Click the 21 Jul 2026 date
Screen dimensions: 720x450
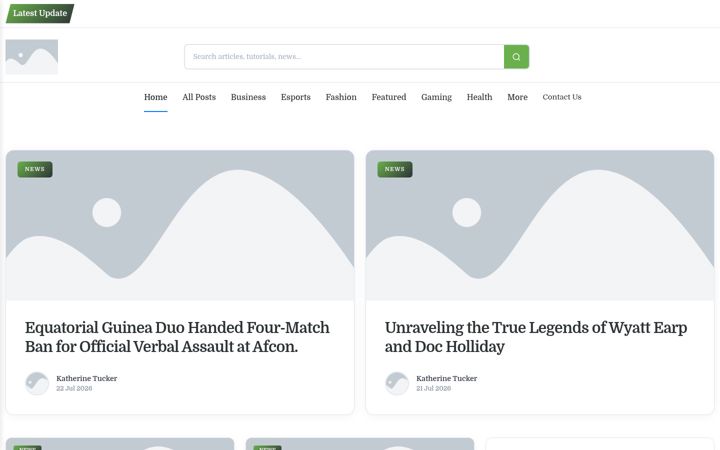click(x=434, y=388)
